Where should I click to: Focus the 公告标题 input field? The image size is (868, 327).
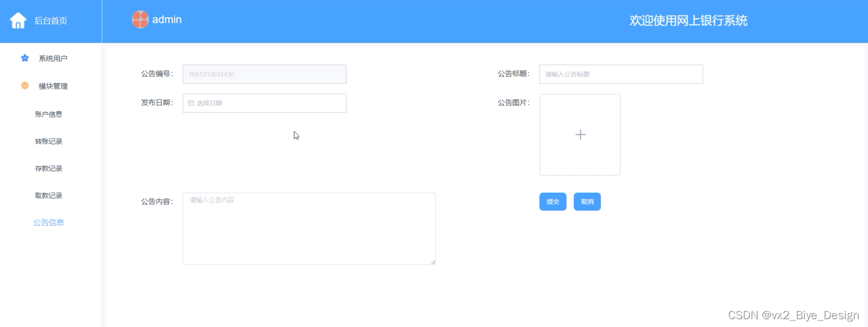(x=621, y=74)
